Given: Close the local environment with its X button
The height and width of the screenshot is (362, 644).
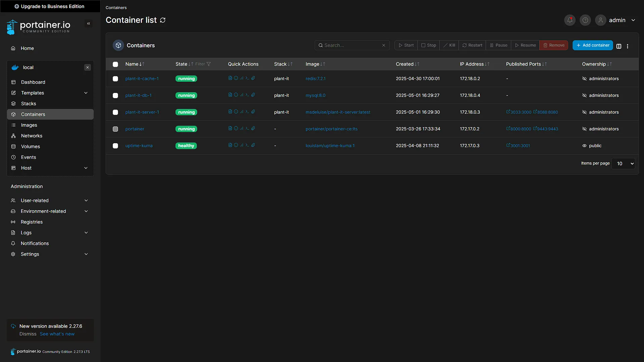Looking at the screenshot, I should (88, 67).
